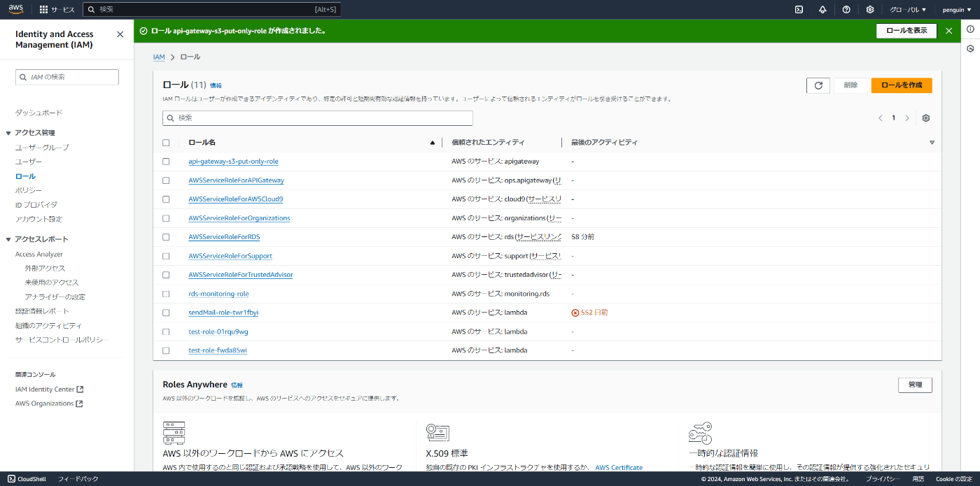Open ポリシー in the sidebar
The height and width of the screenshot is (486, 980).
29,190
